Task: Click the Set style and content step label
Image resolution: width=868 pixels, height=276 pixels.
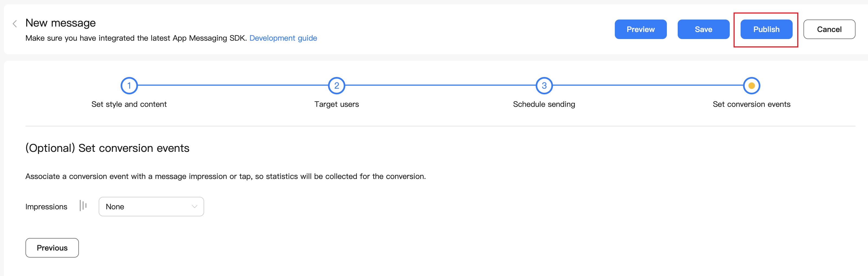Action: (x=129, y=104)
